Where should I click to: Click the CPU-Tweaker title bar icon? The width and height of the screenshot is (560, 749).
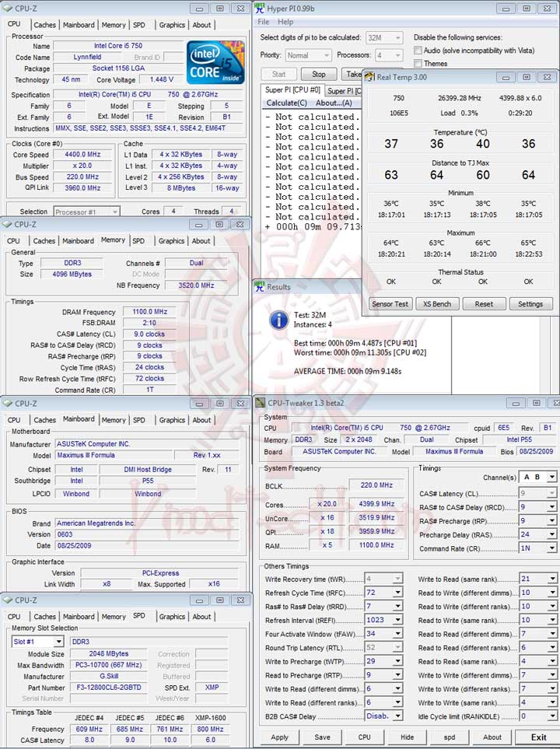tap(260, 403)
